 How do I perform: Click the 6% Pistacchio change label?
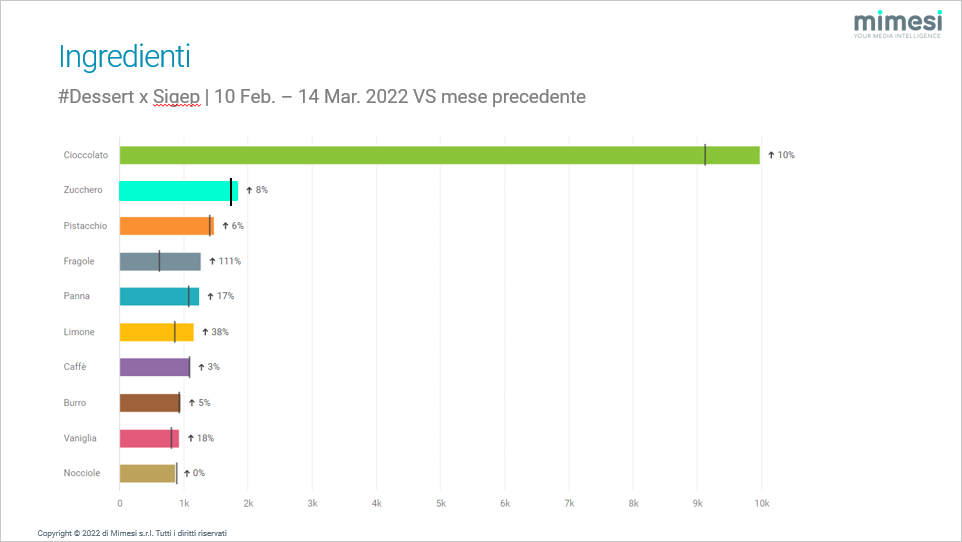coord(238,226)
